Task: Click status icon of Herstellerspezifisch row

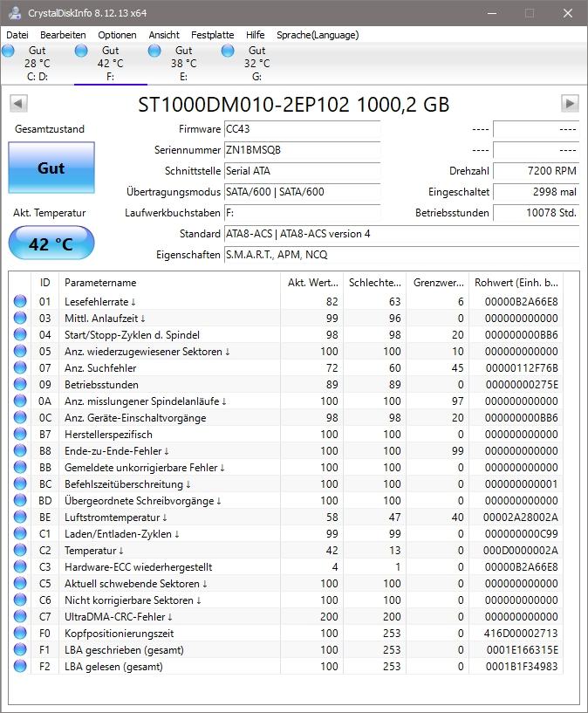Action: click(20, 435)
